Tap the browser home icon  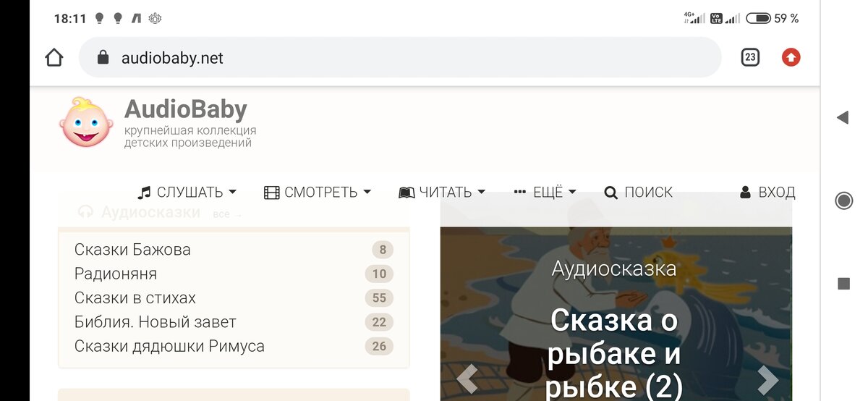coord(54,57)
